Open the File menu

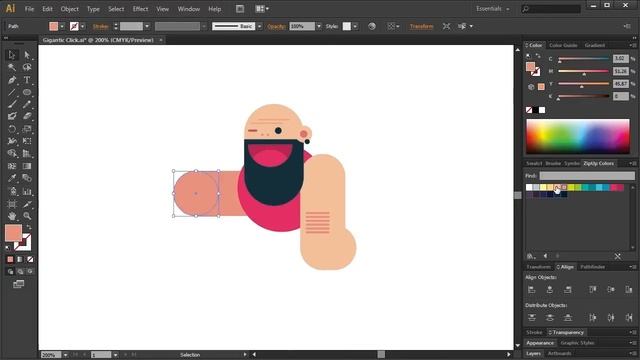pos(29,9)
